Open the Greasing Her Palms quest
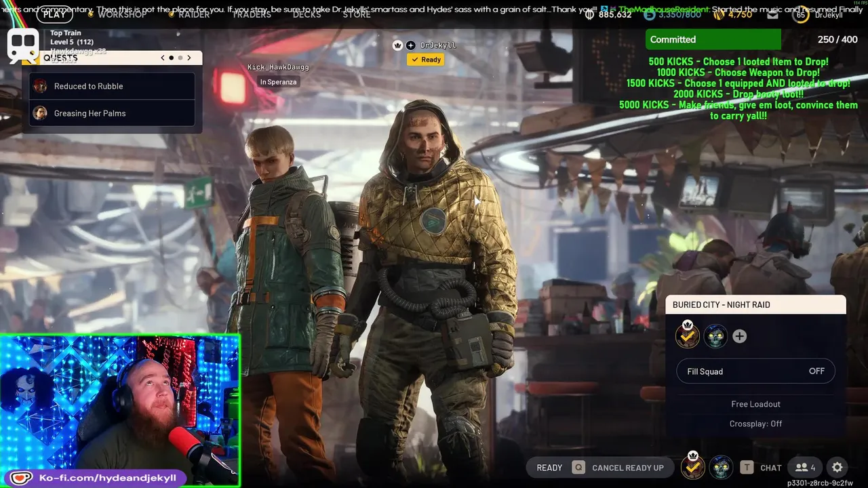 coord(112,113)
